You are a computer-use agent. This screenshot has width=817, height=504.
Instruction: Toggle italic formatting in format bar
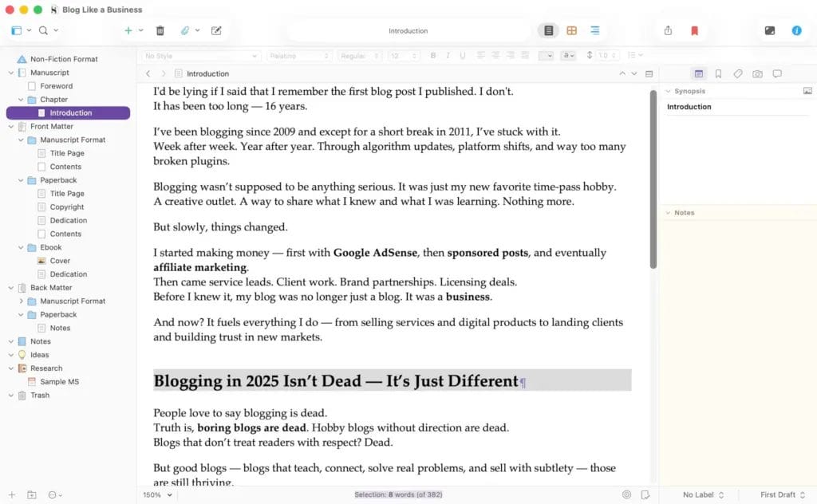point(448,56)
